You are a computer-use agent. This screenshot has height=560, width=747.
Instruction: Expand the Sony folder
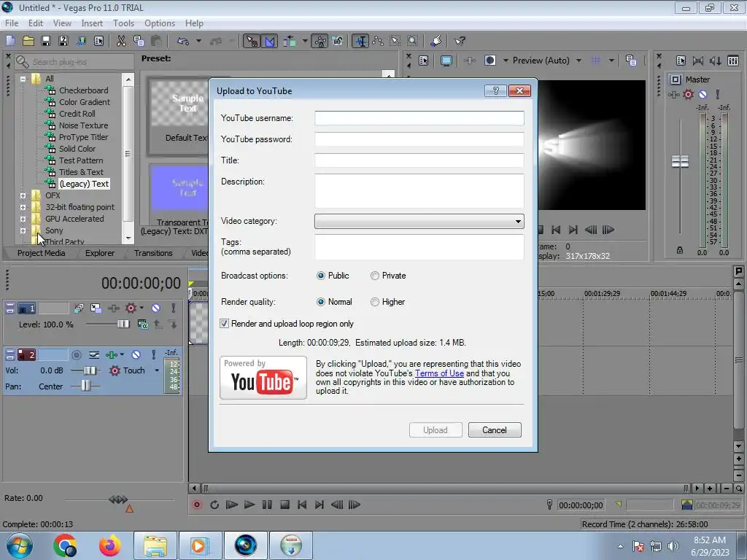[23, 230]
